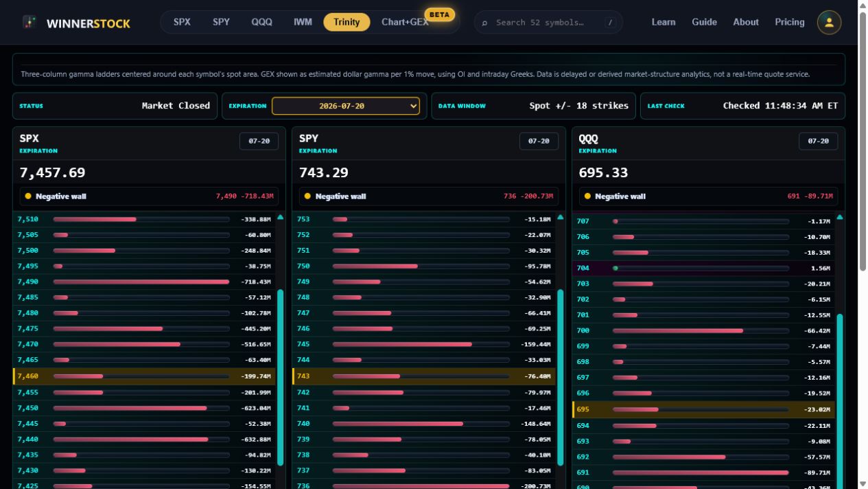Viewport: 868px width, 489px height.
Task: Open the Learn link
Action: pyautogui.click(x=664, y=22)
